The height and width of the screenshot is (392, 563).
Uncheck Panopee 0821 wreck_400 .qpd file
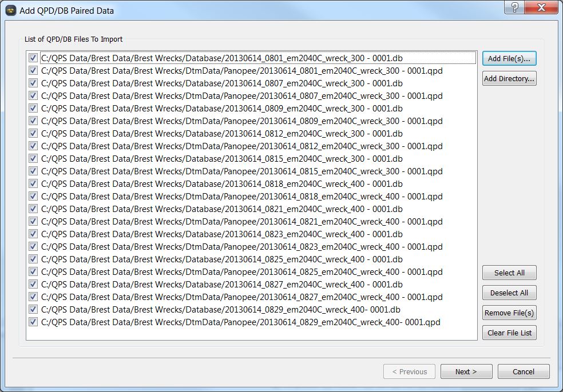[33, 221]
